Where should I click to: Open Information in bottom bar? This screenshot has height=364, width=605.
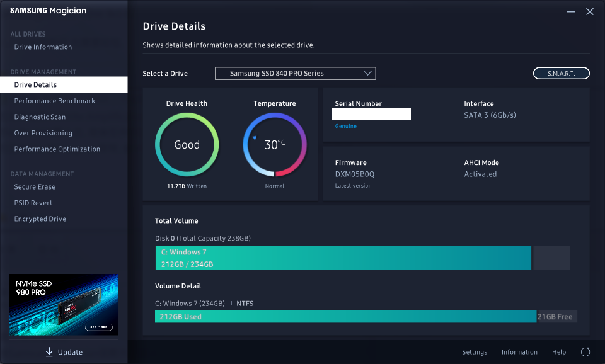(x=519, y=352)
